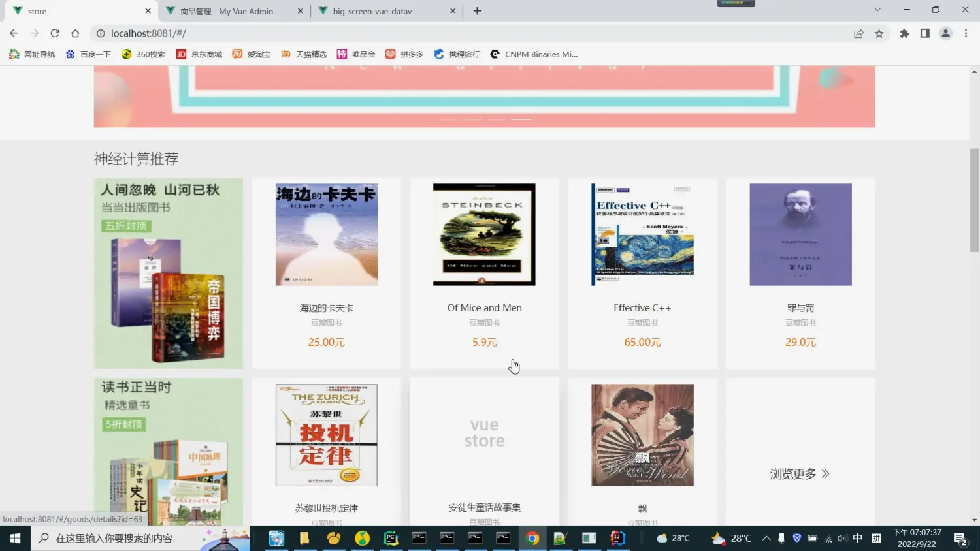The image size is (980, 551).
Task: Open the Of Mice and Men book
Action: point(484,307)
